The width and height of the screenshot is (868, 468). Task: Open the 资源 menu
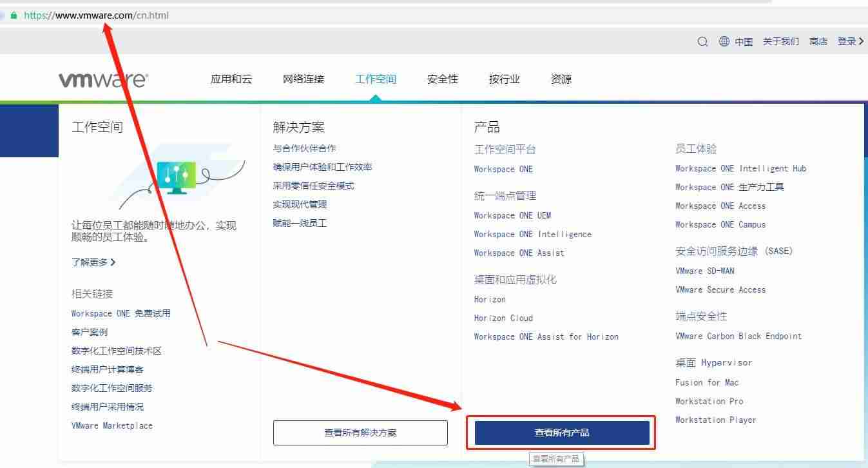(x=561, y=79)
